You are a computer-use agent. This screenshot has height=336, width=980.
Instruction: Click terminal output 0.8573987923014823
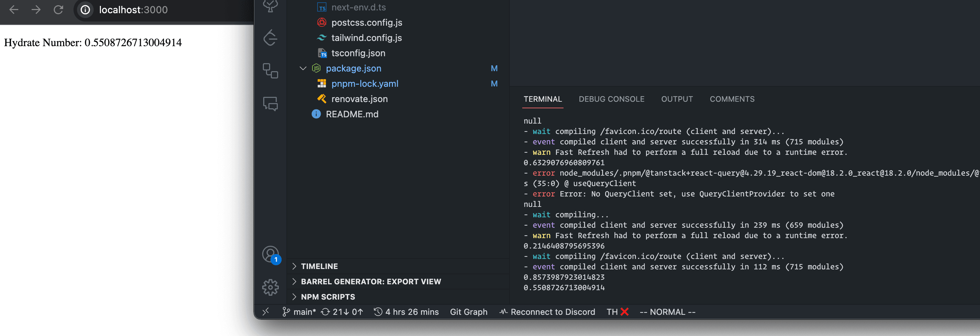pyautogui.click(x=564, y=277)
